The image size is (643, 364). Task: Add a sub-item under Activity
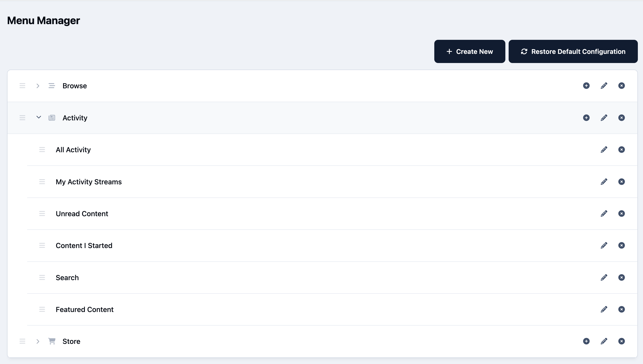586,118
